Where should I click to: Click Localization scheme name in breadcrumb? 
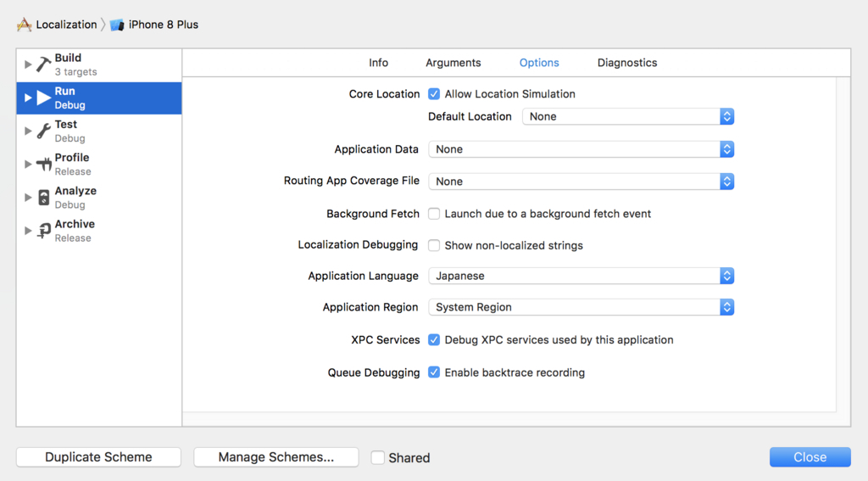[x=66, y=25]
